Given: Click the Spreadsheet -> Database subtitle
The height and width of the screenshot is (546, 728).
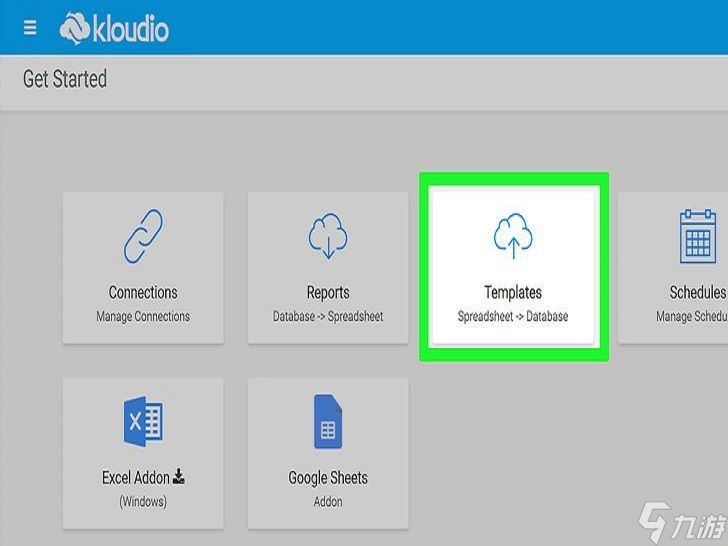Looking at the screenshot, I should click(513, 317).
